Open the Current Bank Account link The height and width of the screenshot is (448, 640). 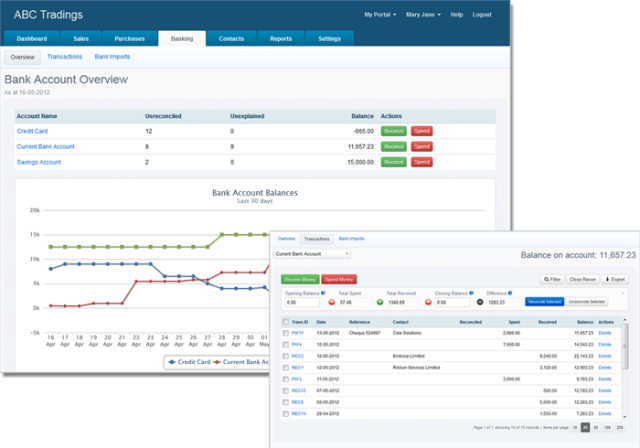pyautogui.click(x=46, y=146)
